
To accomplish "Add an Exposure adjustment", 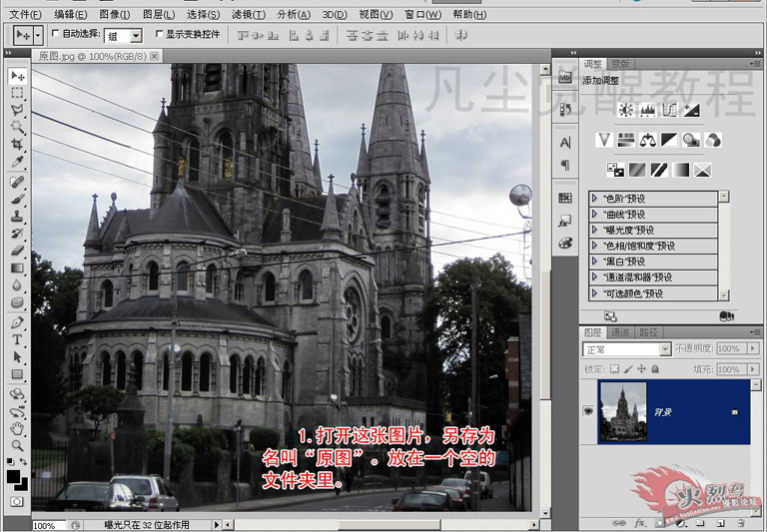I will [x=691, y=111].
